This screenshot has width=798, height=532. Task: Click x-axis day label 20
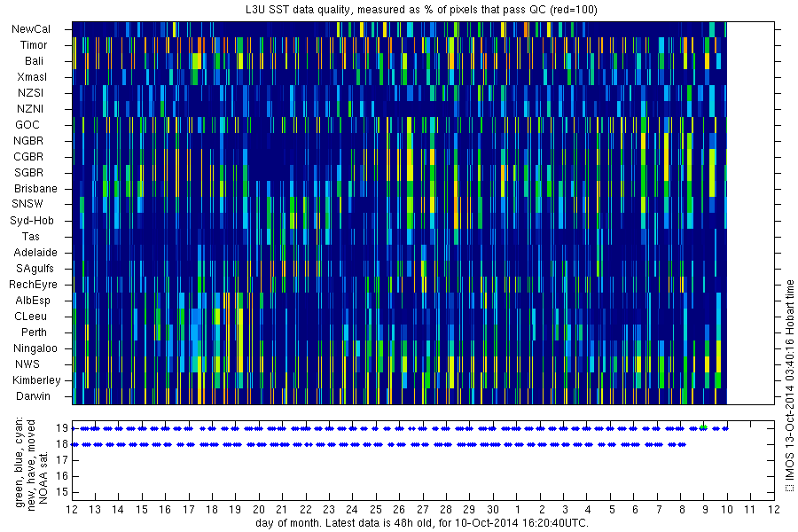[x=259, y=510]
